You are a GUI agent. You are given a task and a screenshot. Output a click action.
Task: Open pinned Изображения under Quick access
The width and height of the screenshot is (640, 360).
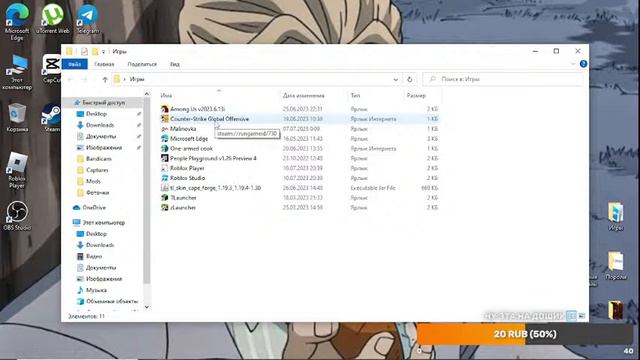tap(104, 147)
